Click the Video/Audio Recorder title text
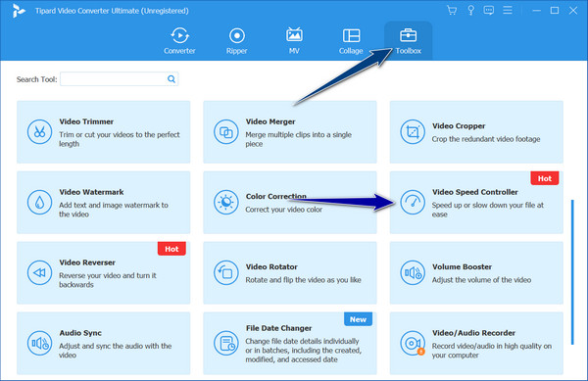The width and height of the screenshot is (588, 381). [473, 333]
